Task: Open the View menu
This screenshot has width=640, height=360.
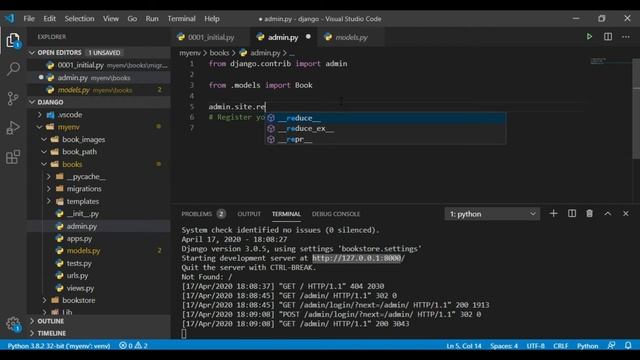Action: 111,19
